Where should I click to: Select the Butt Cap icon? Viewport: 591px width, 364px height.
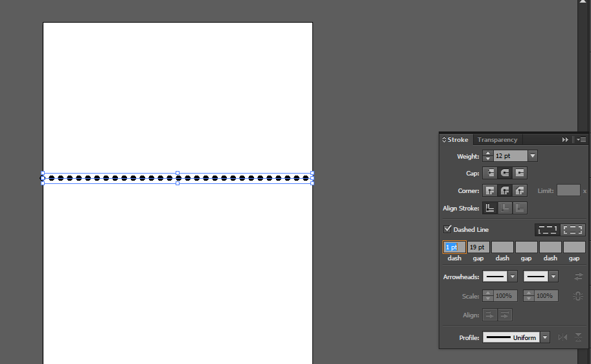(x=490, y=173)
